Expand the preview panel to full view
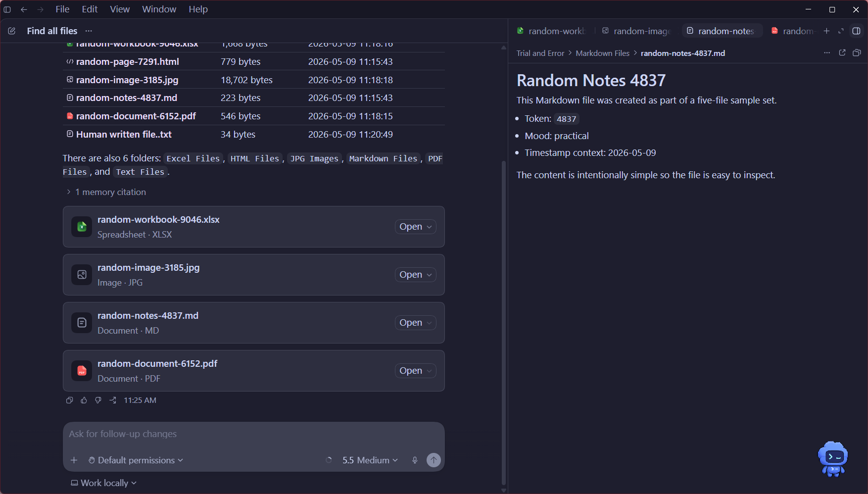 (x=841, y=31)
